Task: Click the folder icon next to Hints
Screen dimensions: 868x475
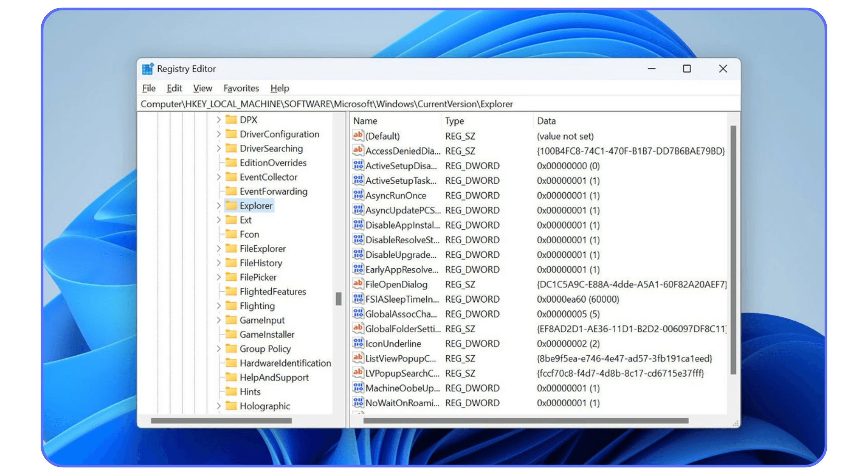Action: point(231,392)
